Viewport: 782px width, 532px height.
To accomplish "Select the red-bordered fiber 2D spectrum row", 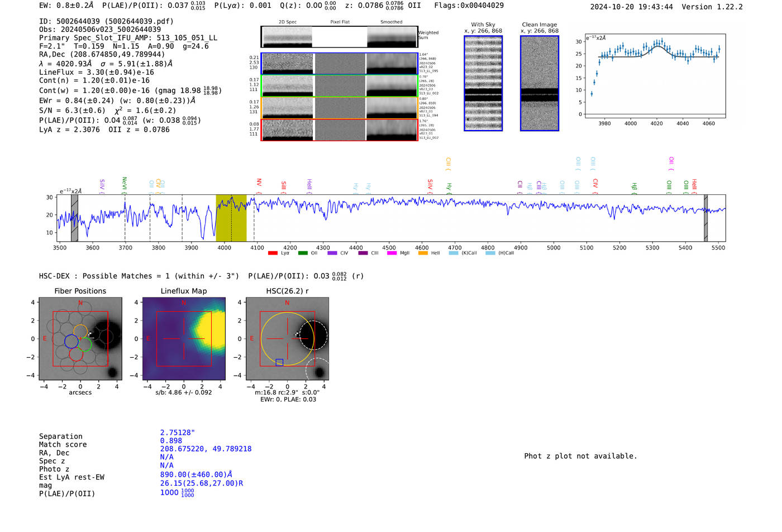I will point(339,130).
